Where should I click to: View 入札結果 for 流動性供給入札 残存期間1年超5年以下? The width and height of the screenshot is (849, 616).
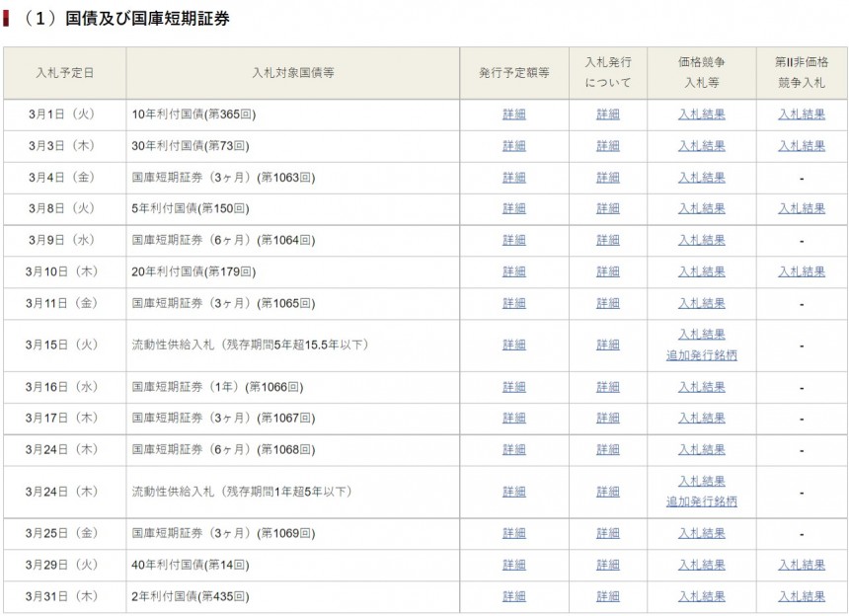click(701, 481)
